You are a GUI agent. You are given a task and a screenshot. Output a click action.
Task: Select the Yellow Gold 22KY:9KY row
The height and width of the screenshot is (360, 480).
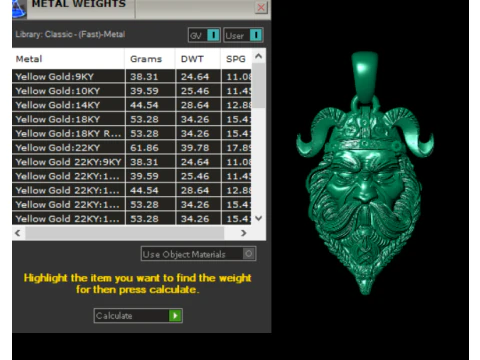(132, 162)
